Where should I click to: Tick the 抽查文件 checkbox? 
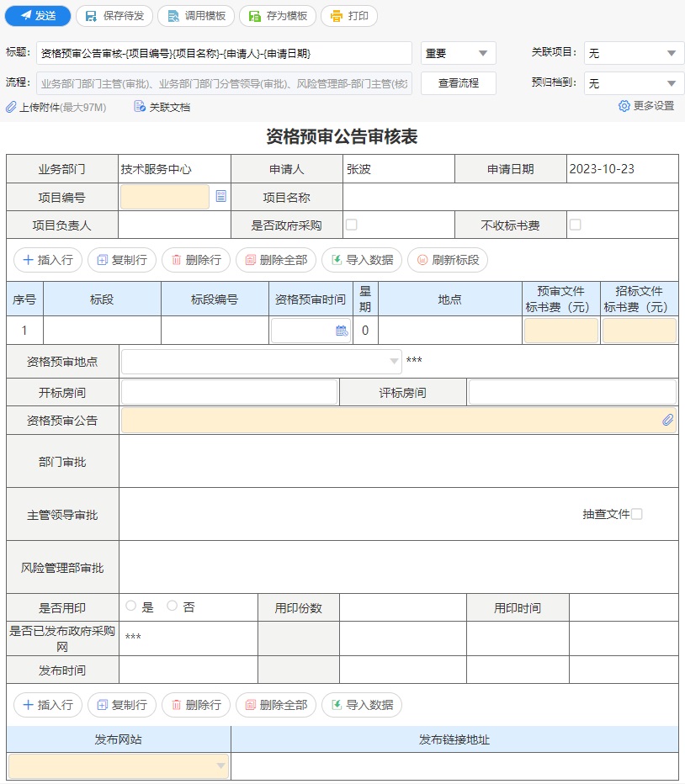coord(637,514)
